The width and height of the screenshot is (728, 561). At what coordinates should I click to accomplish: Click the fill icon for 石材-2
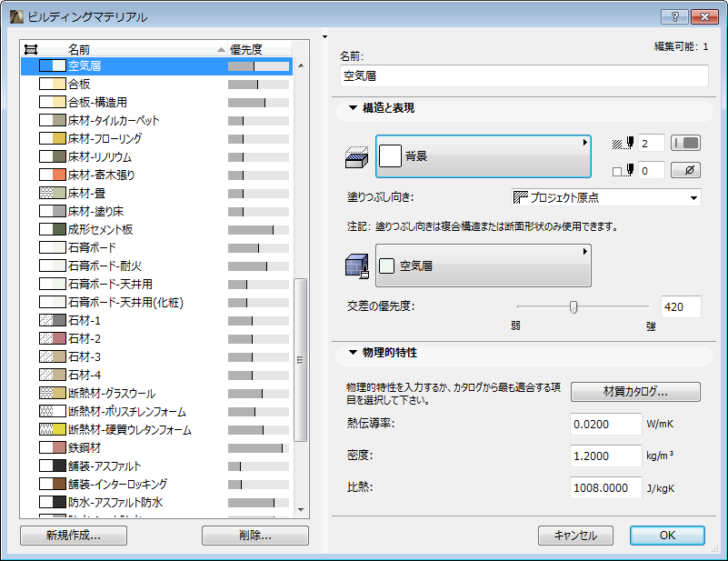[53, 338]
